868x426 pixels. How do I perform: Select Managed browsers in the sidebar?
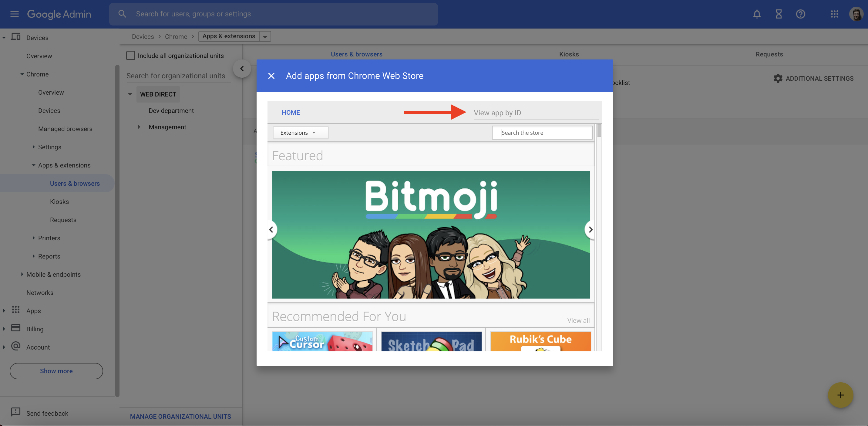(x=65, y=129)
